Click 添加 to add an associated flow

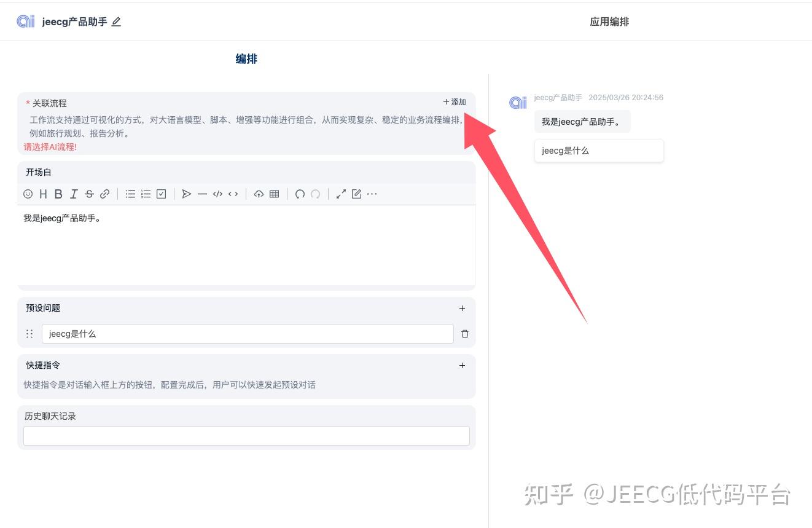[455, 102]
